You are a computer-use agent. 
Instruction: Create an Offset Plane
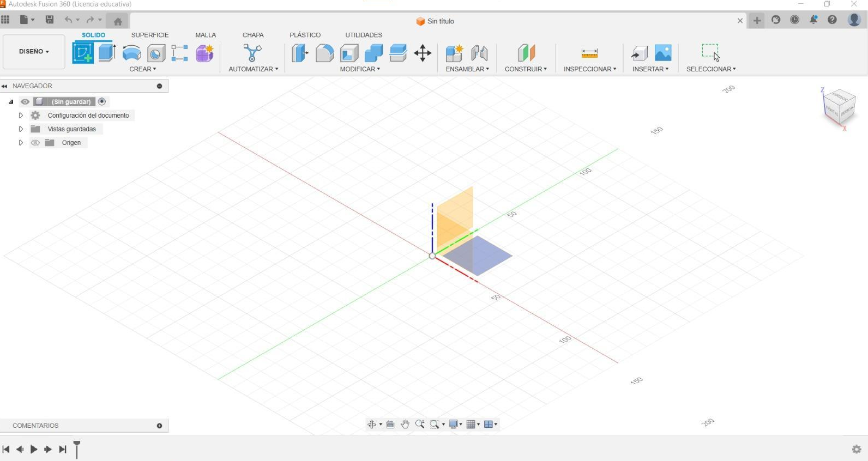(x=526, y=53)
